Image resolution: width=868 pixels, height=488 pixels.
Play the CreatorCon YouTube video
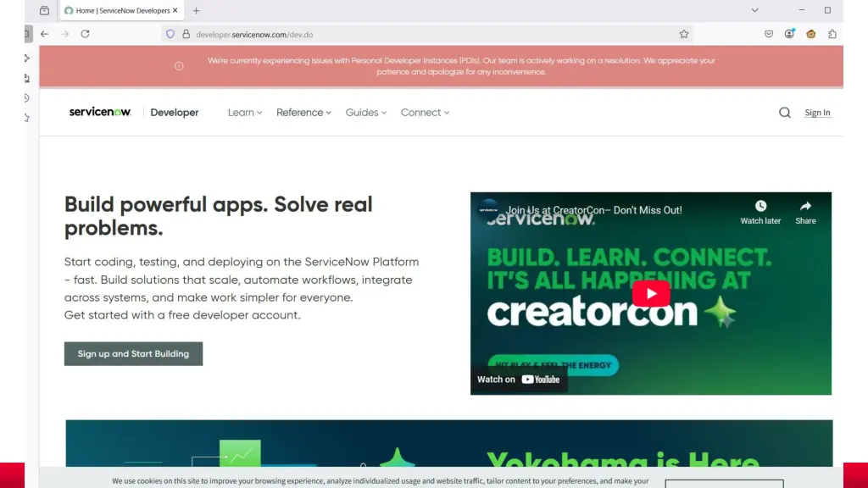click(x=651, y=294)
